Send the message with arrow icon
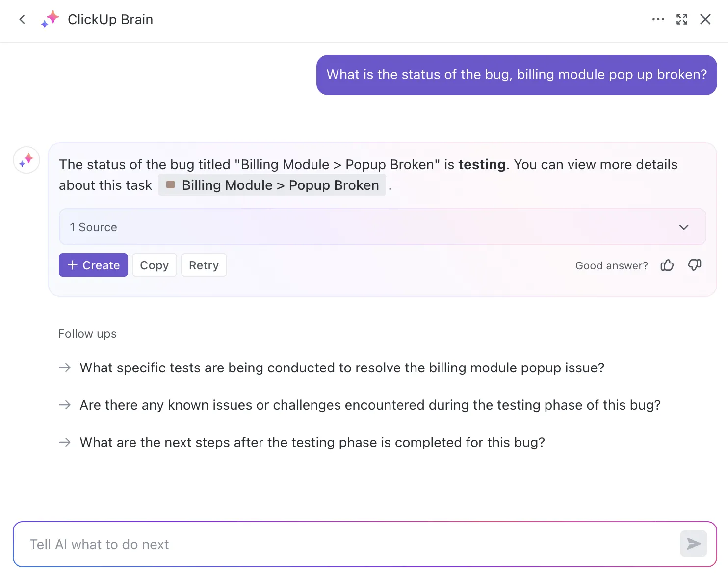This screenshot has height=579, width=728. pyautogui.click(x=693, y=544)
